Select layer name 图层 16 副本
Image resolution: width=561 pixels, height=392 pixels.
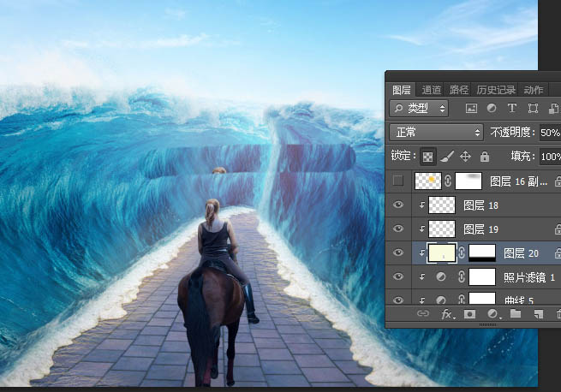(x=519, y=181)
